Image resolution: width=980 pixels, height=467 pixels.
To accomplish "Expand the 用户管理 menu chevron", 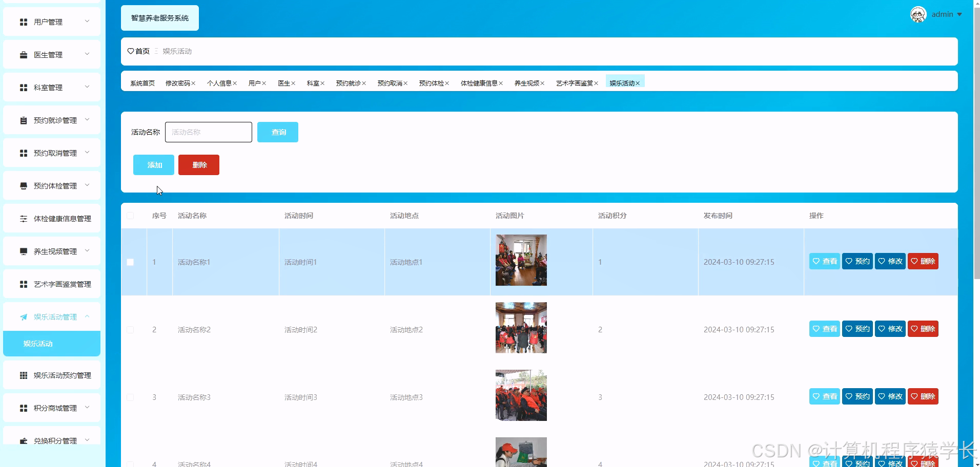I will pos(87,21).
